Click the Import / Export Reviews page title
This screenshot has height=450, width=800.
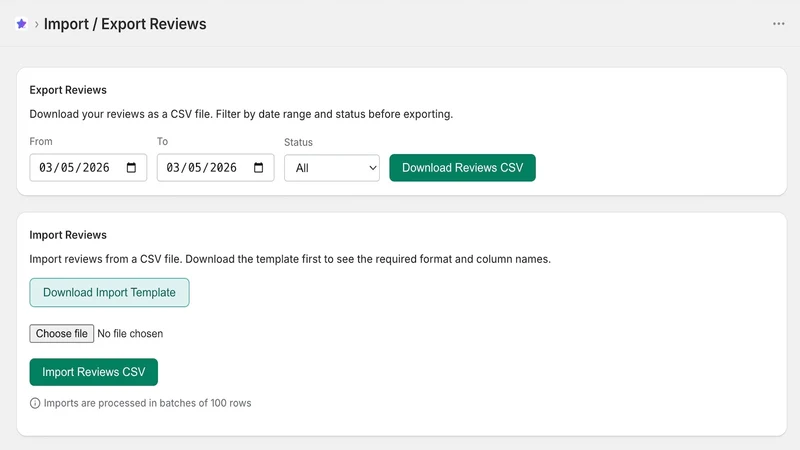125,24
